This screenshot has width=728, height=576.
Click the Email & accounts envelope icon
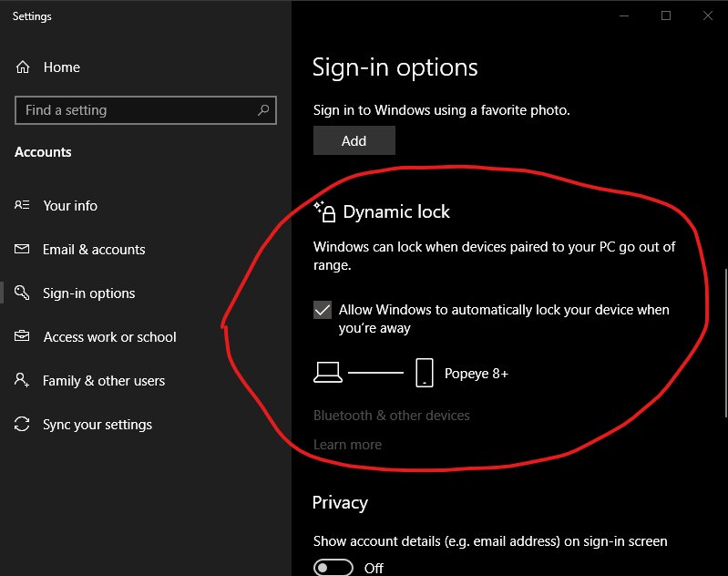(22, 249)
